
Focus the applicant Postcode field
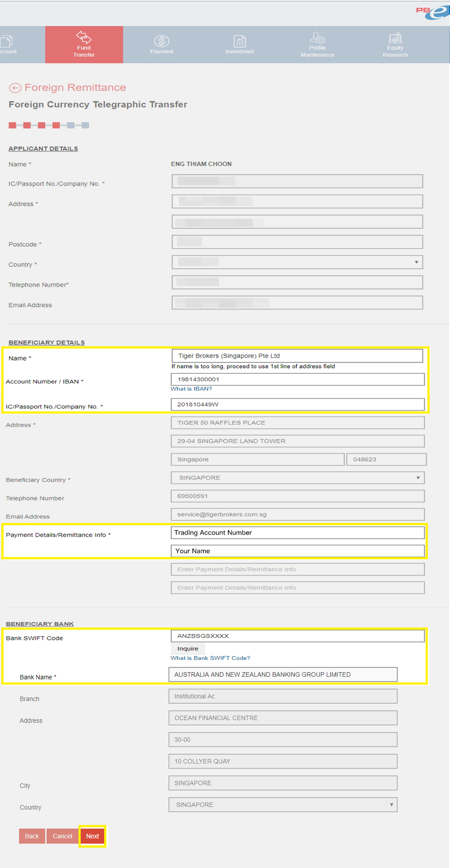point(297,242)
